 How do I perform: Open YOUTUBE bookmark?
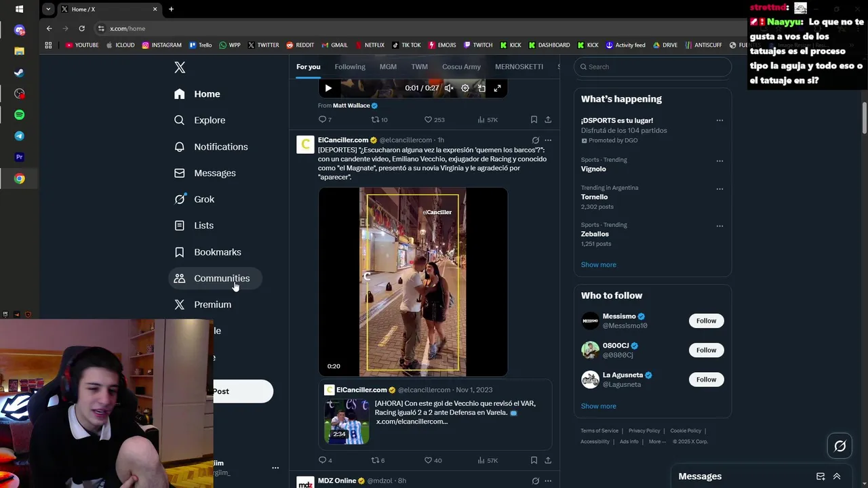(x=82, y=45)
